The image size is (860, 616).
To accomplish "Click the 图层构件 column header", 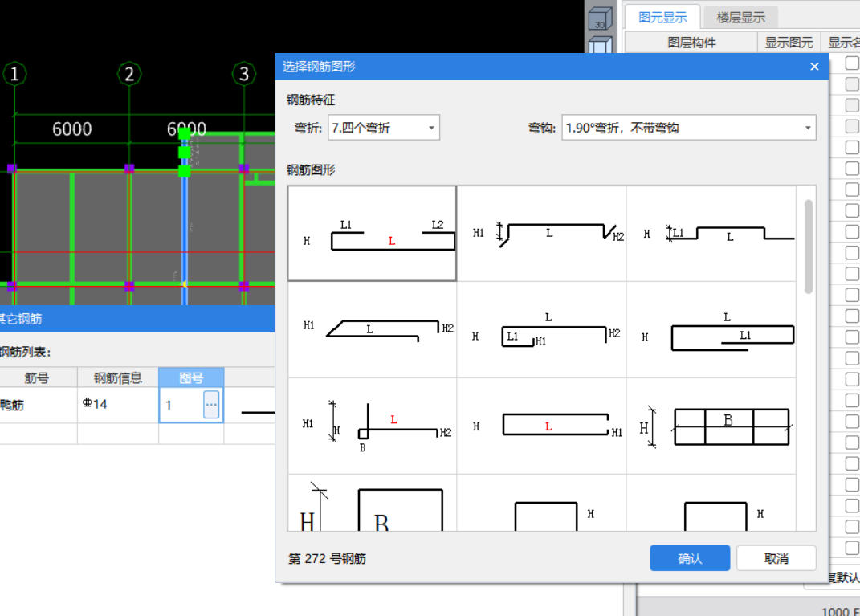I will click(691, 43).
